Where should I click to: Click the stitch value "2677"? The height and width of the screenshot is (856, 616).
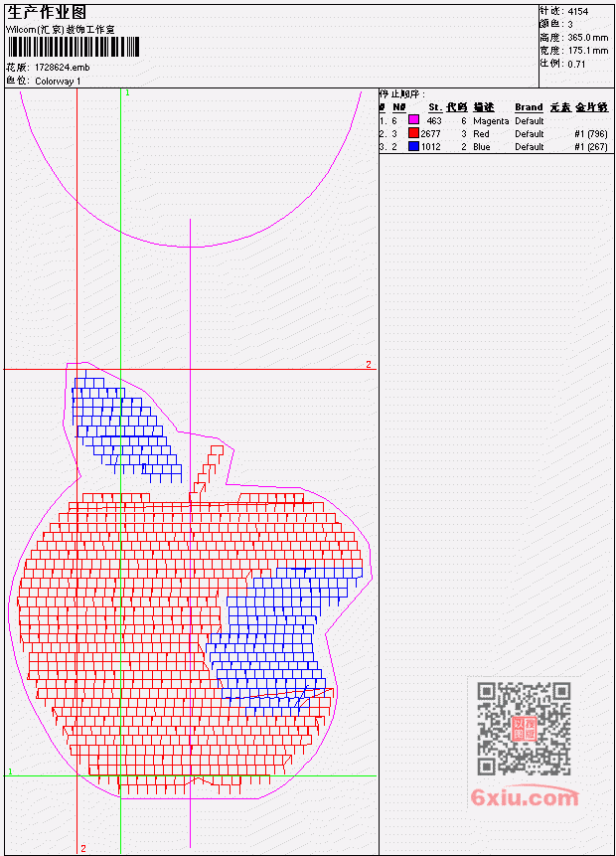(430, 134)
